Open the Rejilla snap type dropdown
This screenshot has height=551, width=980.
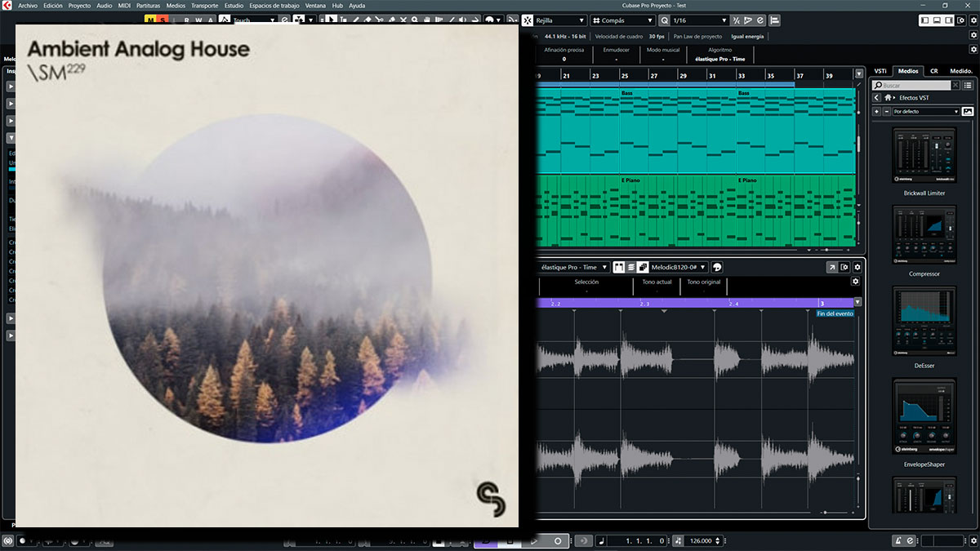[x=559, y=20]
